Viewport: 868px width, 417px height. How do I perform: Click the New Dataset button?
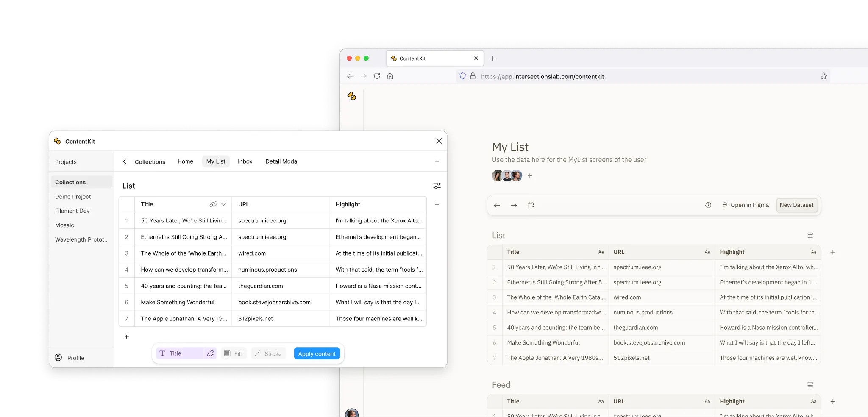(796, 205)
